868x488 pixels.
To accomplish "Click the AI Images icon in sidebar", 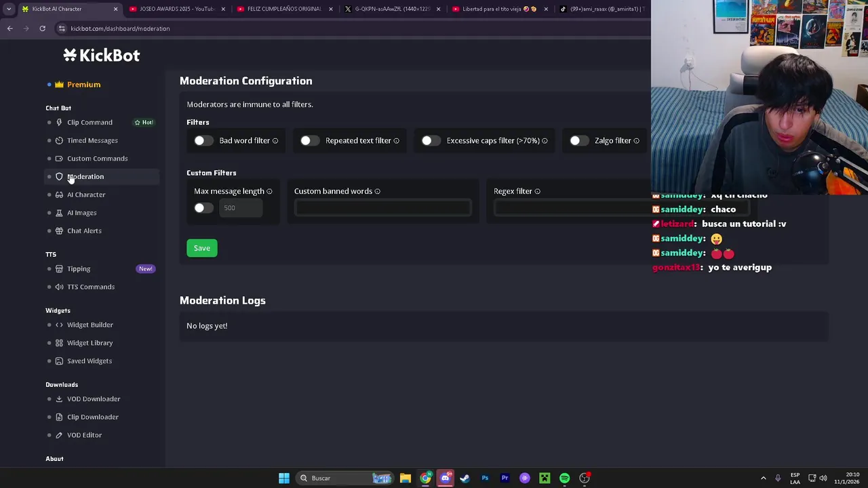I will coord(59,213).
